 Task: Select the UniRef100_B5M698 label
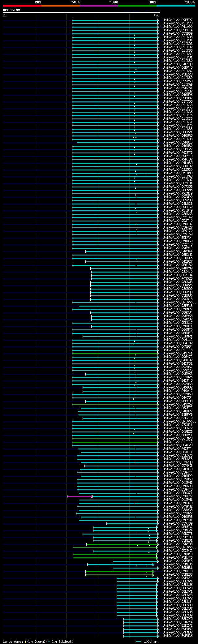[178, 486]
